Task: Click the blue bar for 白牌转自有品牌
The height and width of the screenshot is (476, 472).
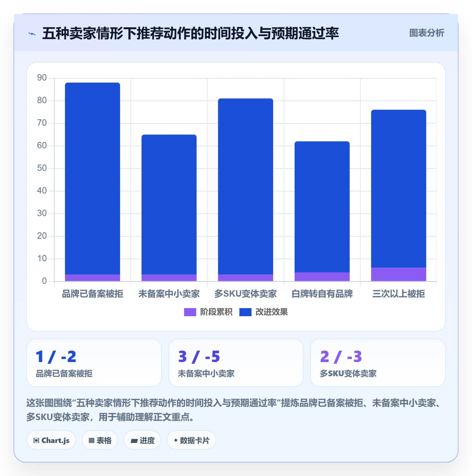Action: pyautogui.click(x=322, y=207)
